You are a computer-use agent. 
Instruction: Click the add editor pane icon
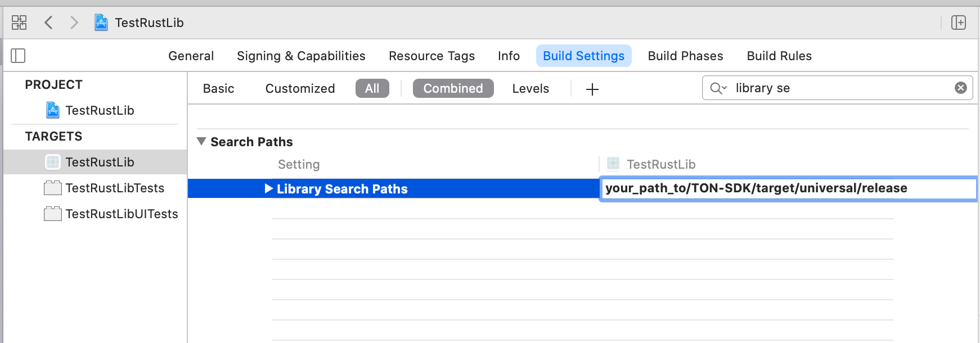coord(959,22)
